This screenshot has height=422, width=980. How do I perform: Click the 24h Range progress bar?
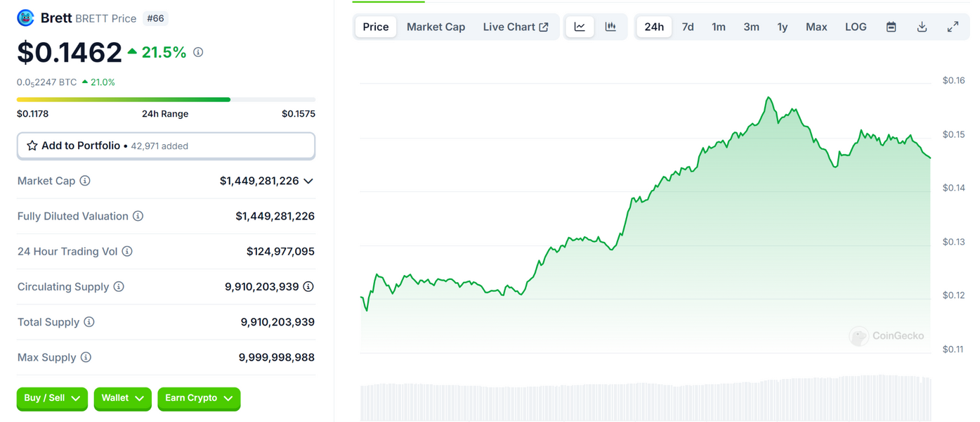coord(166,100)
